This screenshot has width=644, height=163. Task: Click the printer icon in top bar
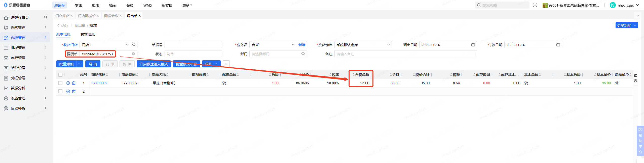535,5
